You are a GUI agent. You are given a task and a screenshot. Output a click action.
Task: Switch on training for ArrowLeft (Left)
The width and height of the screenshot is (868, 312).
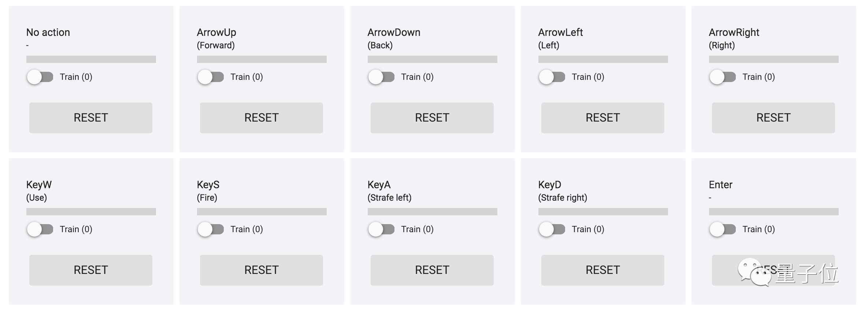[x=552, y=77]
